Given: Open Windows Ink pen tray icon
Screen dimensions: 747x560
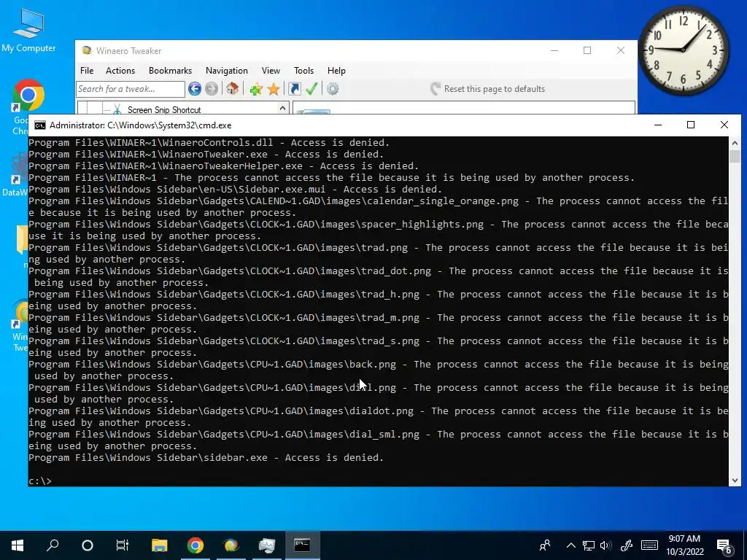Looking at the screenshot, I should (x=626, y=545).
